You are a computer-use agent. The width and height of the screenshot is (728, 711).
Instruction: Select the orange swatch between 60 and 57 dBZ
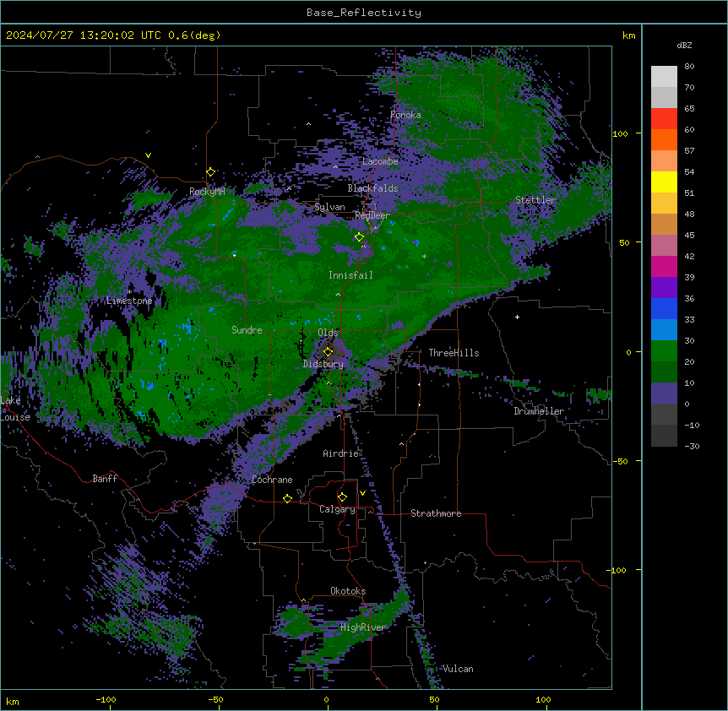pos(664,140)
